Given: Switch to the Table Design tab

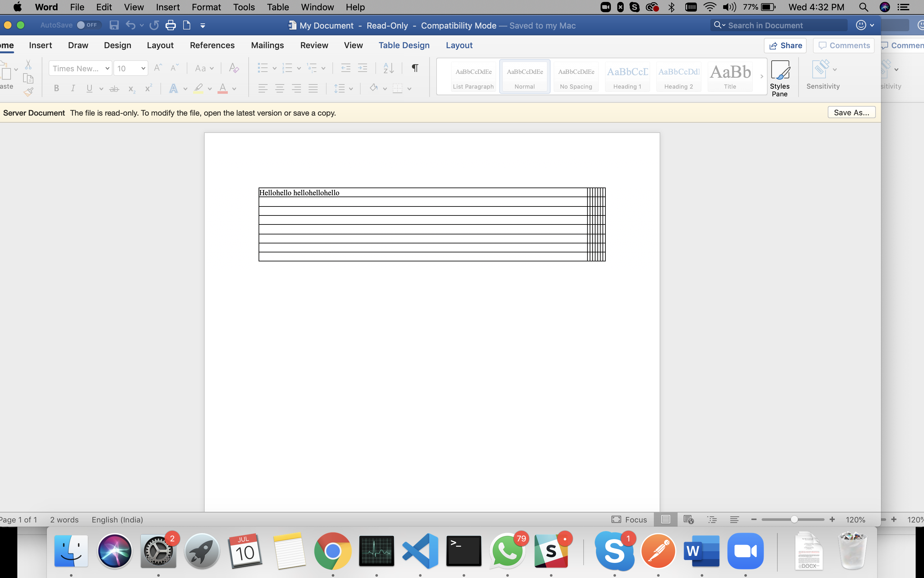Looking at the screenshot, I should click(x=404, y=45).
